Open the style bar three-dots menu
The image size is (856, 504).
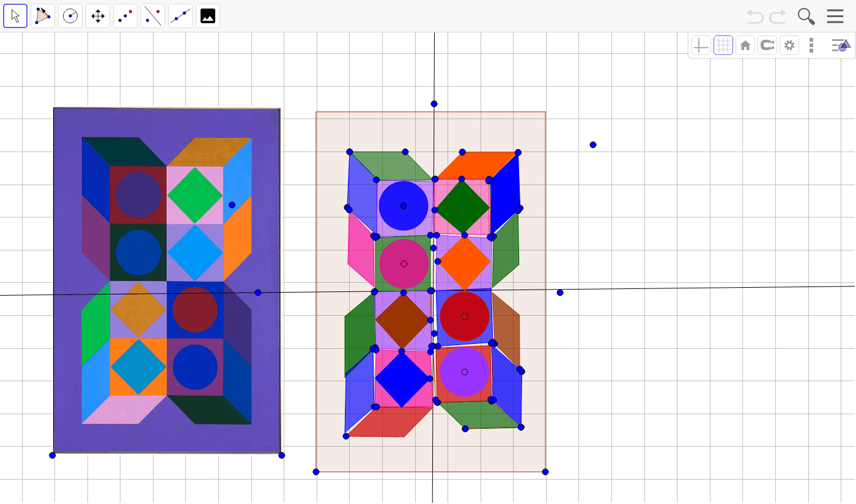pos(811,45)
